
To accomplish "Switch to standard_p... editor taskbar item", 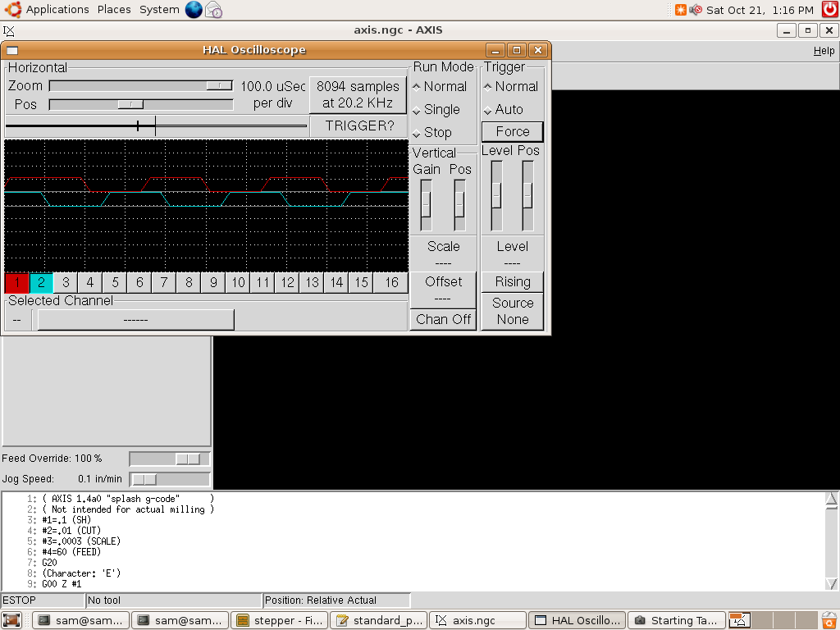I will (379, 620).
